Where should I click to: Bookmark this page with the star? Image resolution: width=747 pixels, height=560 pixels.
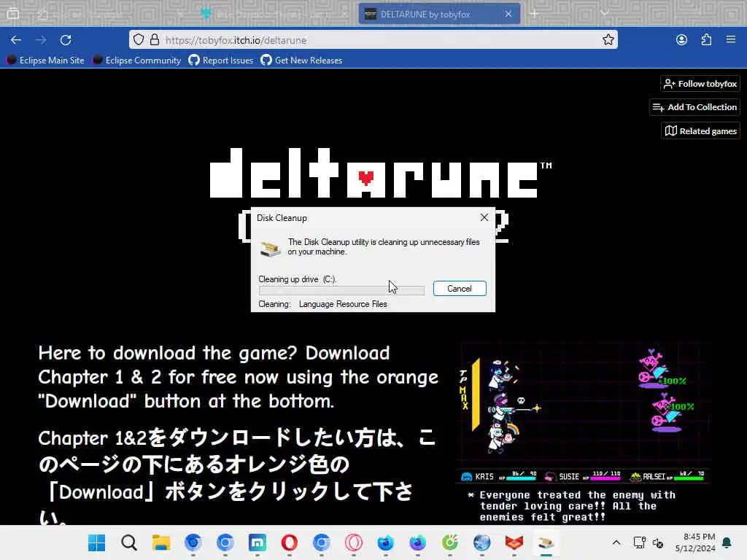pyautogui.click(x=608, y=40)
